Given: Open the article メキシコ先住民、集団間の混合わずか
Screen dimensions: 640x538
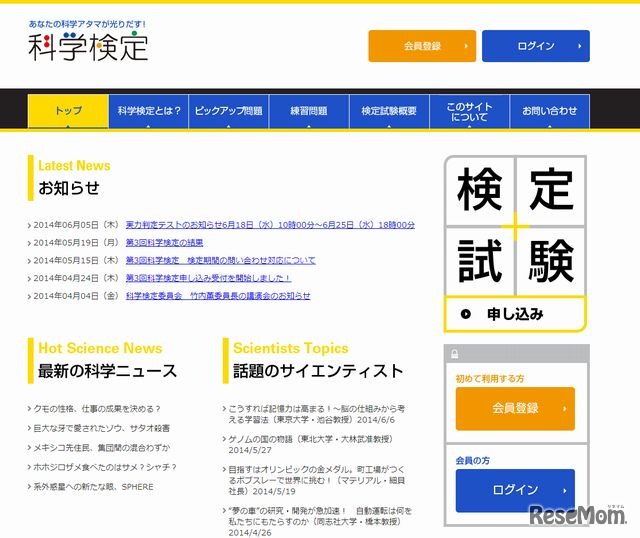Looking at the screenshot, I should tap(102, 448).
